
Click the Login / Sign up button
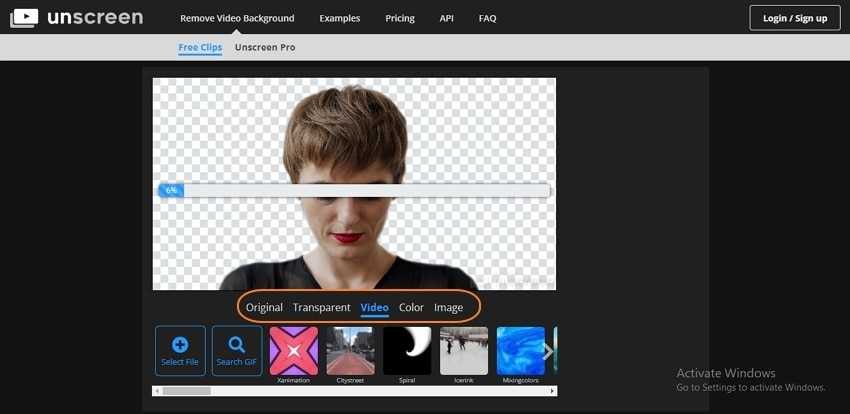pos(794,18)
